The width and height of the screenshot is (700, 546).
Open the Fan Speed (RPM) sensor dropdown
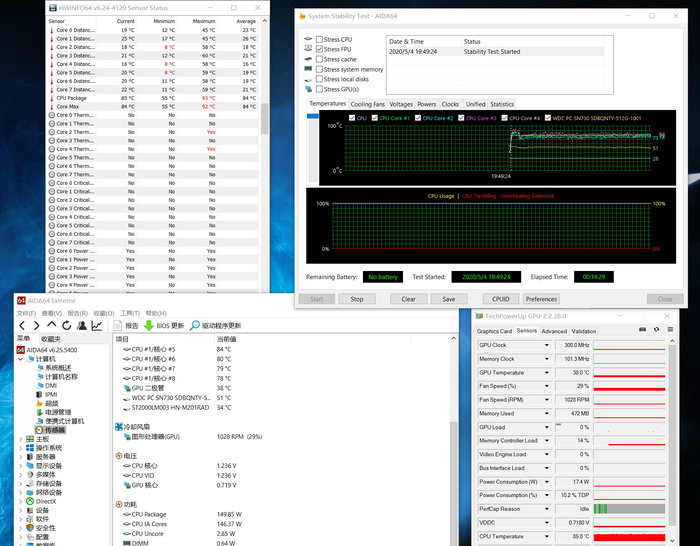click(x=546, y=400)
